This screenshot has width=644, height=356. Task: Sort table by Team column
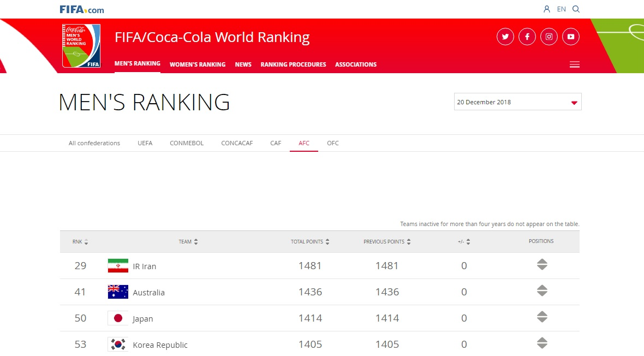coord(188,242)
